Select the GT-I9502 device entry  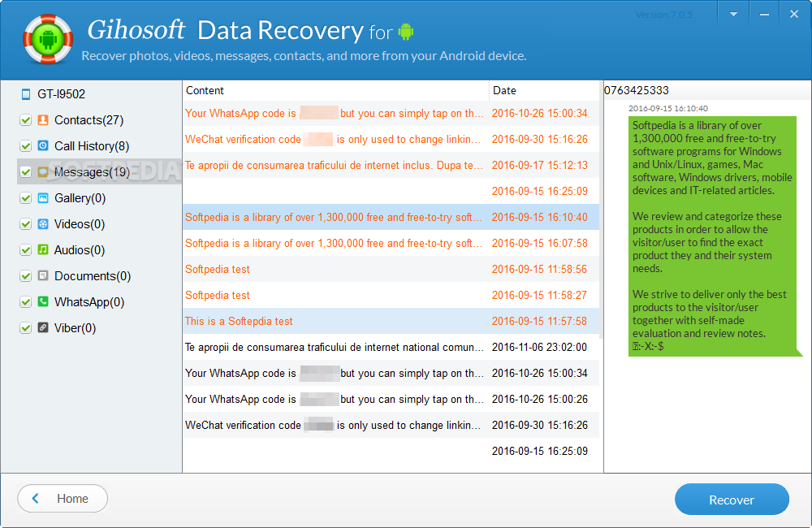(61, 94)
